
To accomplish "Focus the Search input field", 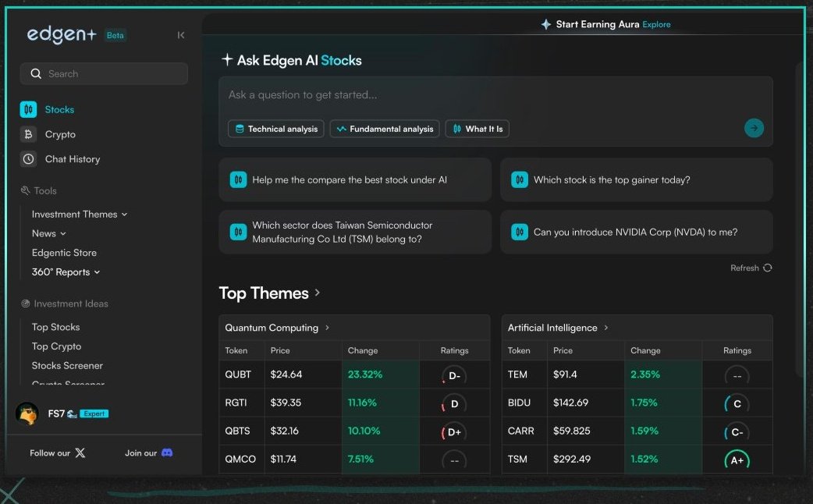I will click(105, 73).
